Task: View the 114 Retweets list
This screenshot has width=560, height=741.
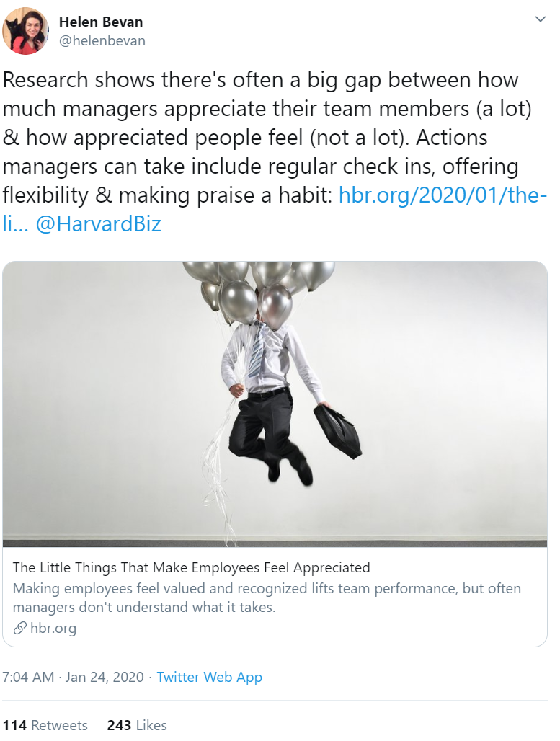Action: [45, 725]
